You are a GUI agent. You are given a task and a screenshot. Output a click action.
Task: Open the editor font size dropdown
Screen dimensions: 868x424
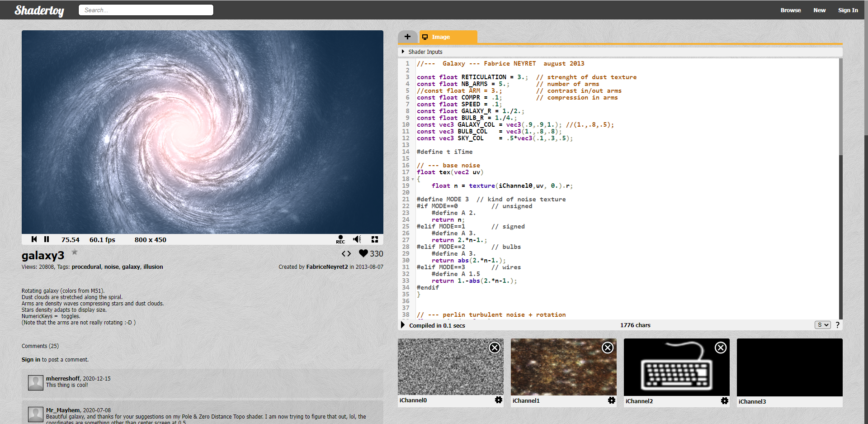[x=822, y=325]
